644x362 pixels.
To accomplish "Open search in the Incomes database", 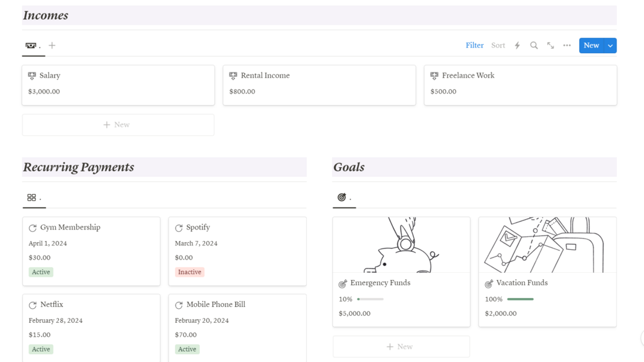I will pos(534,45).
